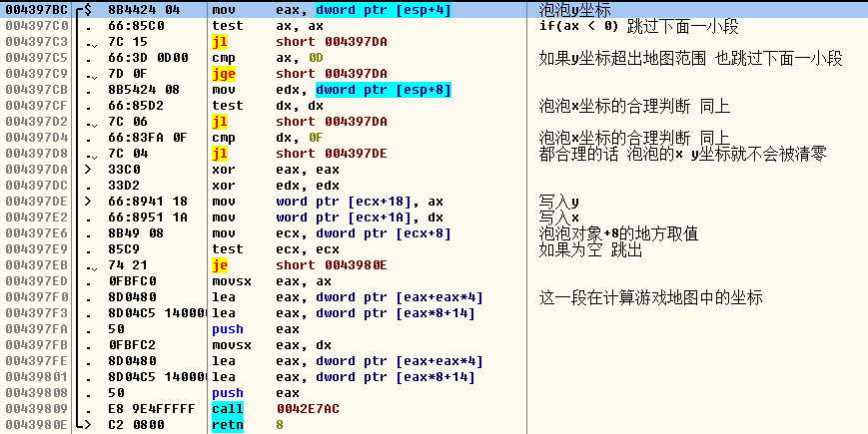Select the lea instruction at address 00439801

pos(344,377)
